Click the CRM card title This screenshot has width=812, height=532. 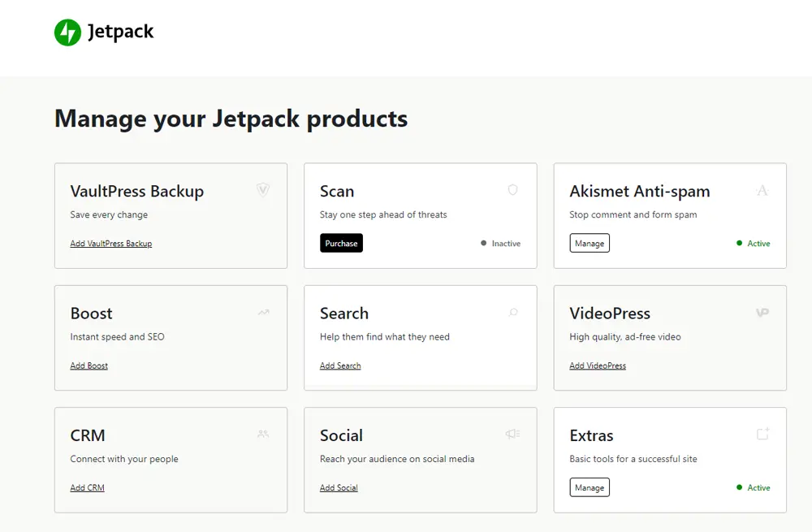click(x=88, y=435)
